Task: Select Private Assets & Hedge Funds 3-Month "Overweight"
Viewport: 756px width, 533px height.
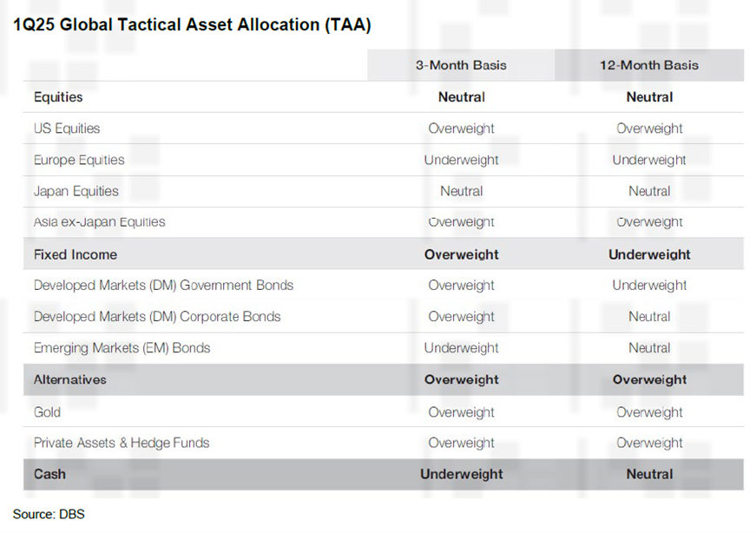Action: click(462, 443)
